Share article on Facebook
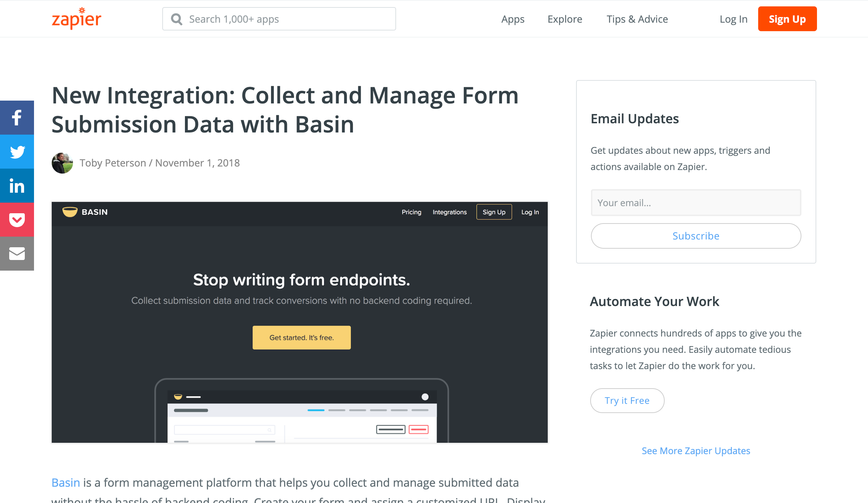Screen dimensions: 868x503 (x=17, y=118)
